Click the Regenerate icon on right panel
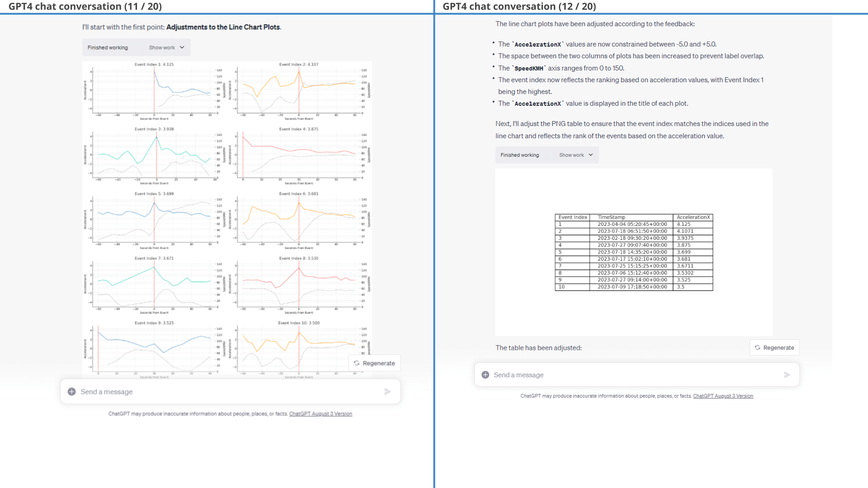Viewport: 868px width, 488px height. pos(758,347)
